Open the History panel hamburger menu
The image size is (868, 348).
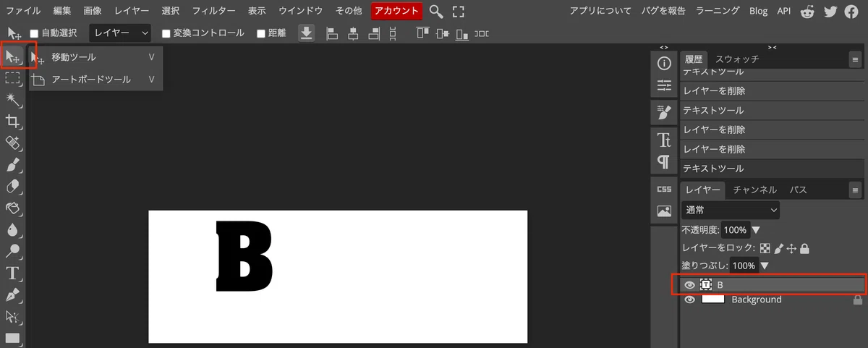tap(855, 59)
